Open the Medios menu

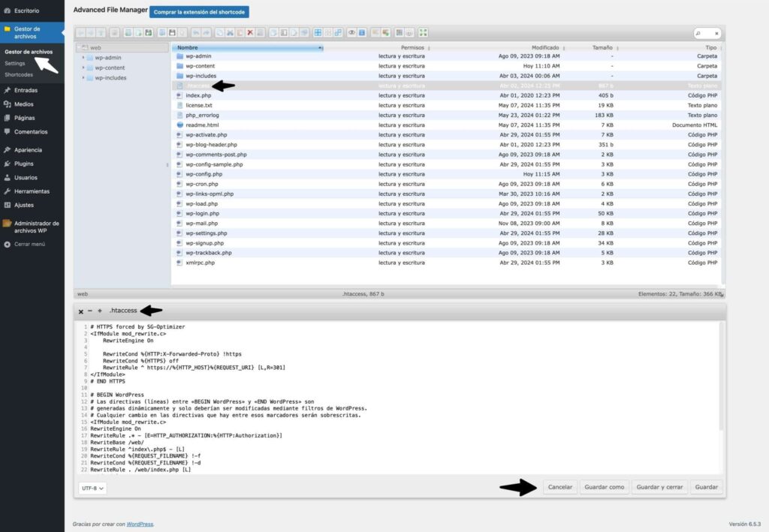(x=32, y=104)
